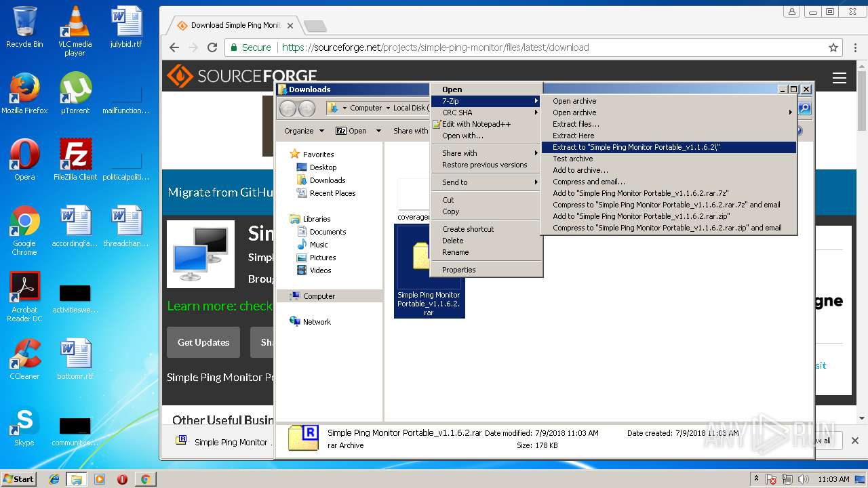This screenshot has width=868, height=488.
Task: Launch Google Chrome desktop shortcut
Action: pos(24,230)
